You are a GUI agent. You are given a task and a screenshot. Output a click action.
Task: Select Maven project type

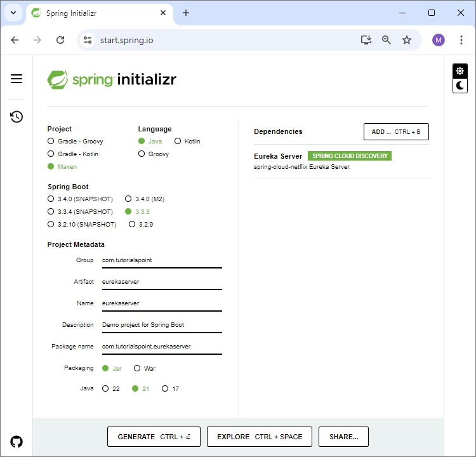coord(62,166)
